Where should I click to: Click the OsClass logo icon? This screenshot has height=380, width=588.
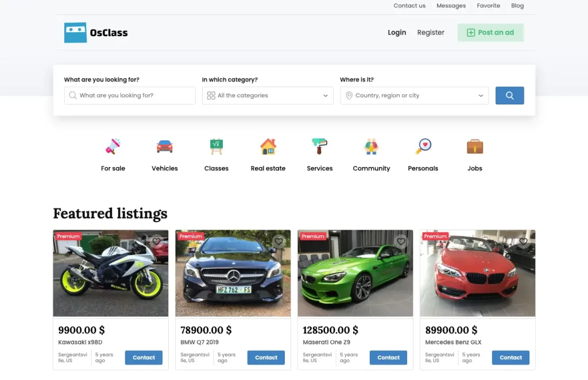(75, 33)
